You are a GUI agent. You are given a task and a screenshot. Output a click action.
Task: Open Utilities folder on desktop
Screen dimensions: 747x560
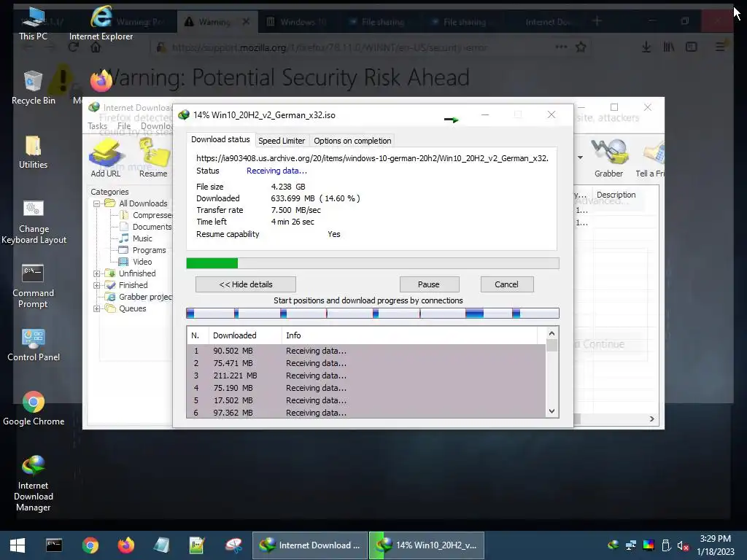pyautogui.click(x=33, y=152)
